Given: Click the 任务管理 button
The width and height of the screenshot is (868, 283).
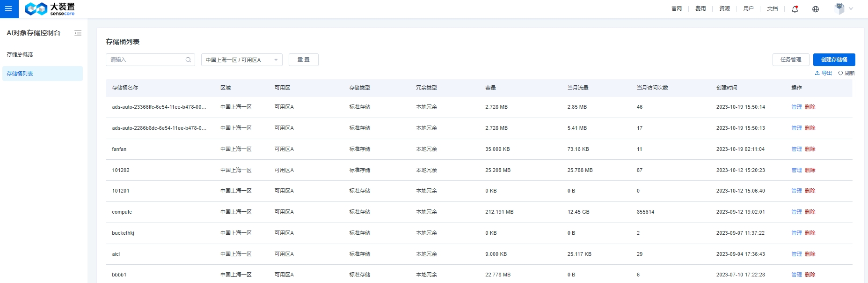Looking at the screenshot, I should coord(790,60).
